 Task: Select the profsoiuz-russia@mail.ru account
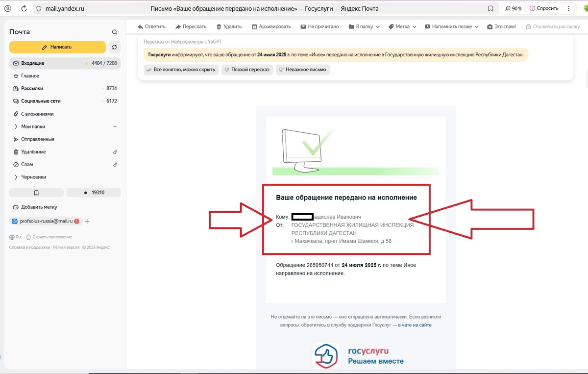[46, 222]
